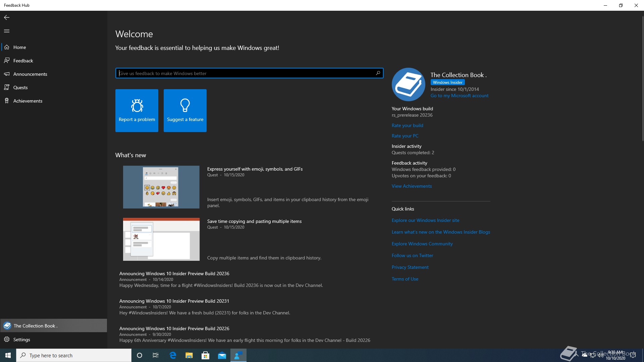
Task: Open the Feedback section in sidebar
Action: click(54, 61)
